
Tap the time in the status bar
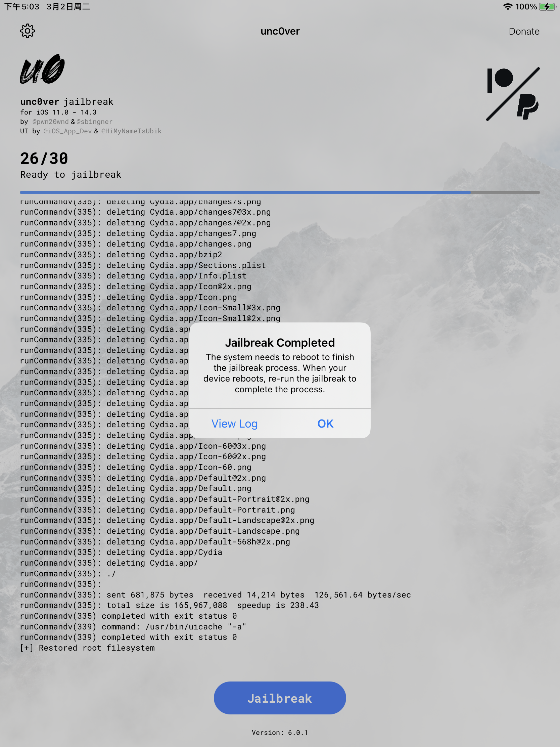coord(21,6)
